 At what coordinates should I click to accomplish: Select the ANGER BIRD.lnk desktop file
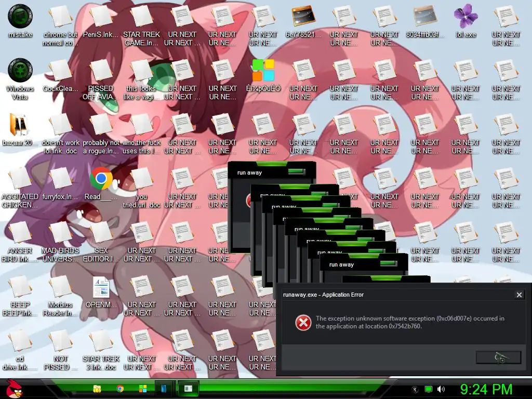[20, 242]
